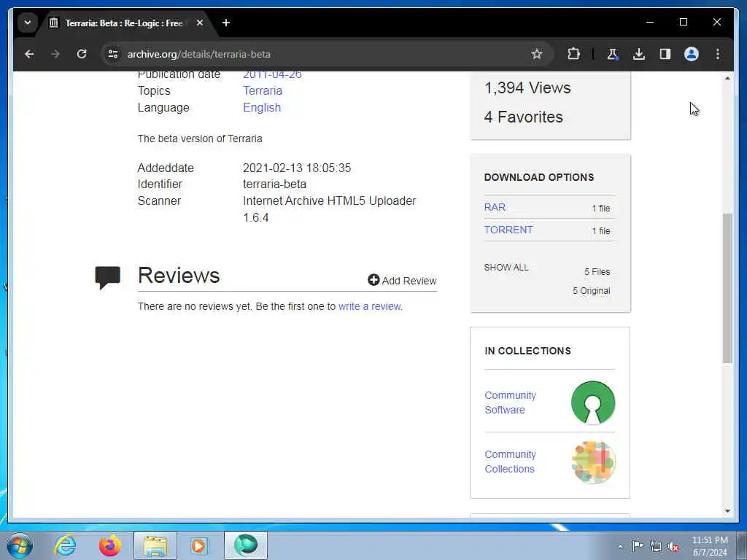This screenshot has width=747, height=560.
Task: Reload the archive.org page
Action: (82, 54)
